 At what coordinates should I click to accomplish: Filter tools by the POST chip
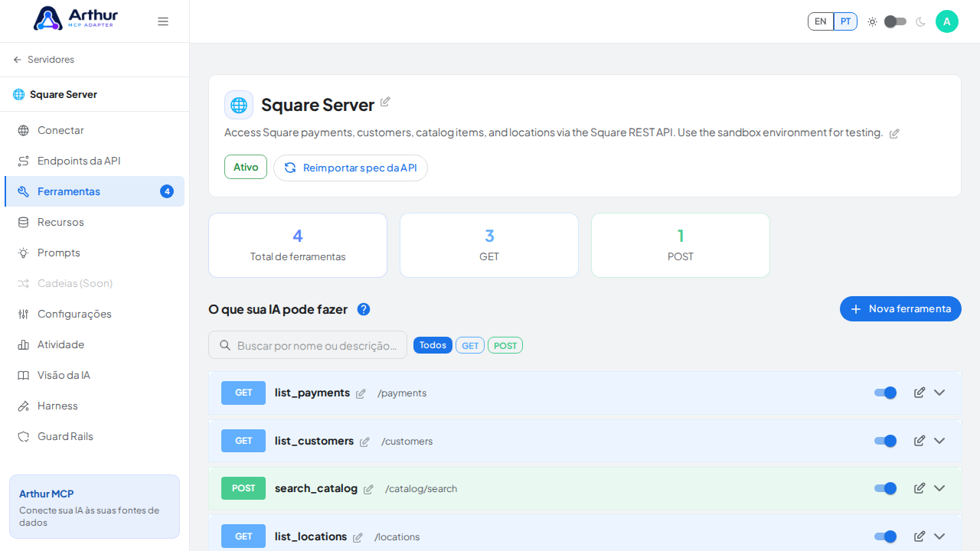point(505,345)
